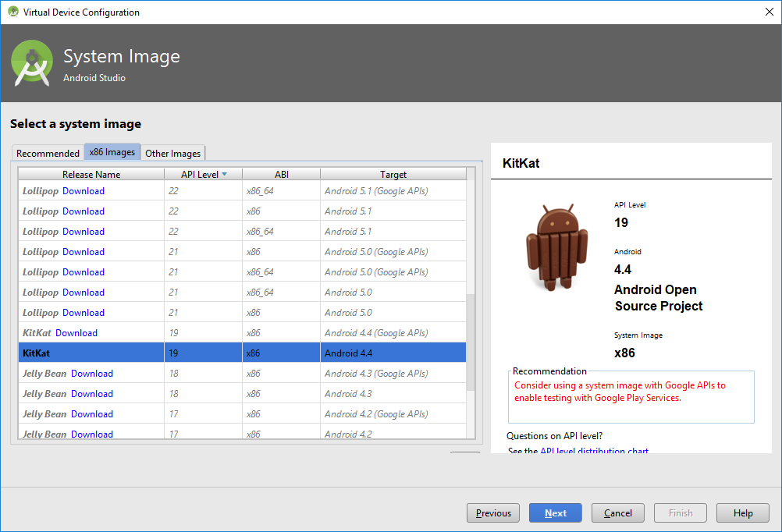Download Lollipop API 21 x86_64 Android 5.0
This screenshot has height=532, width=782.
pos(84,293)
